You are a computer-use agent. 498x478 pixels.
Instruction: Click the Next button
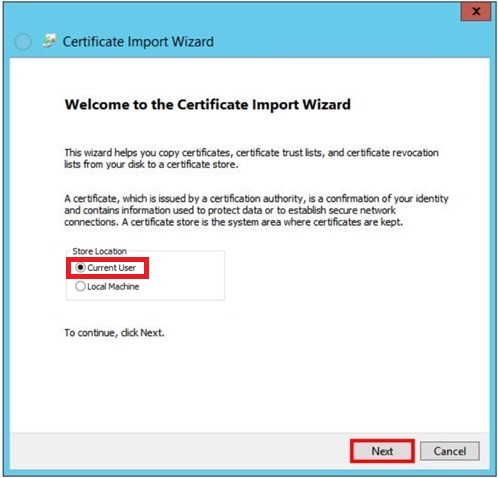(382, 451)
